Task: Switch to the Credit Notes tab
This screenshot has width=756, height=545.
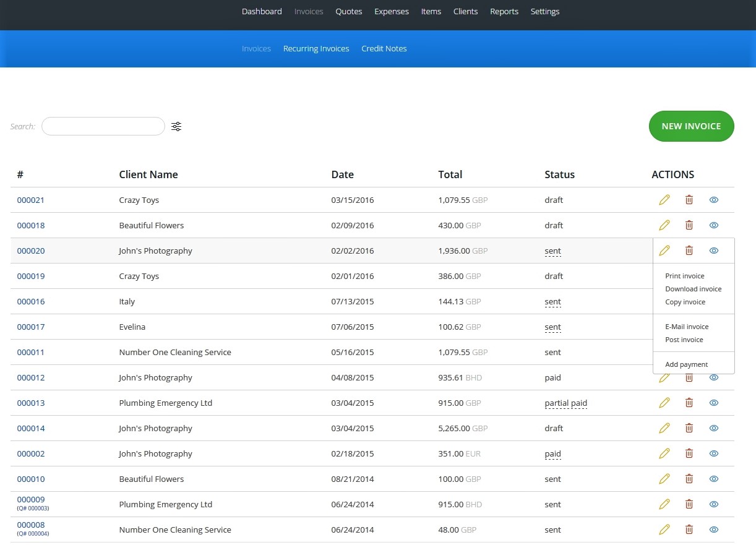Action: 384,48
